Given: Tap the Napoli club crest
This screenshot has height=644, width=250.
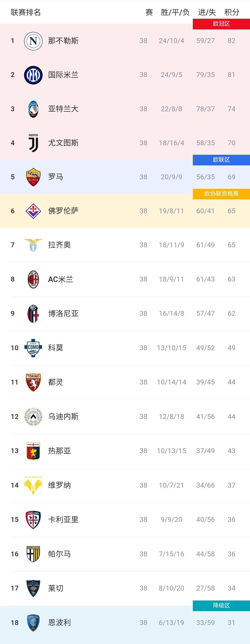Looking at the screenshot, I should click(x=33, y=41).
